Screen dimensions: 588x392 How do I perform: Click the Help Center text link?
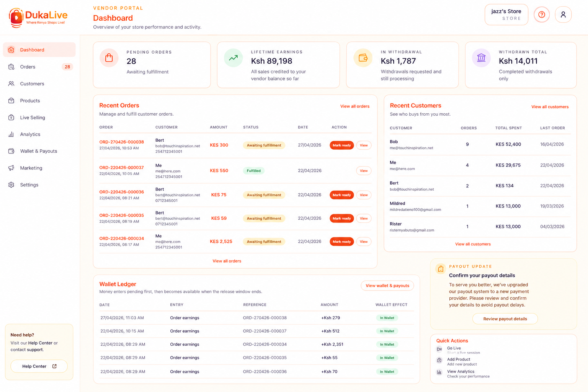40,343
